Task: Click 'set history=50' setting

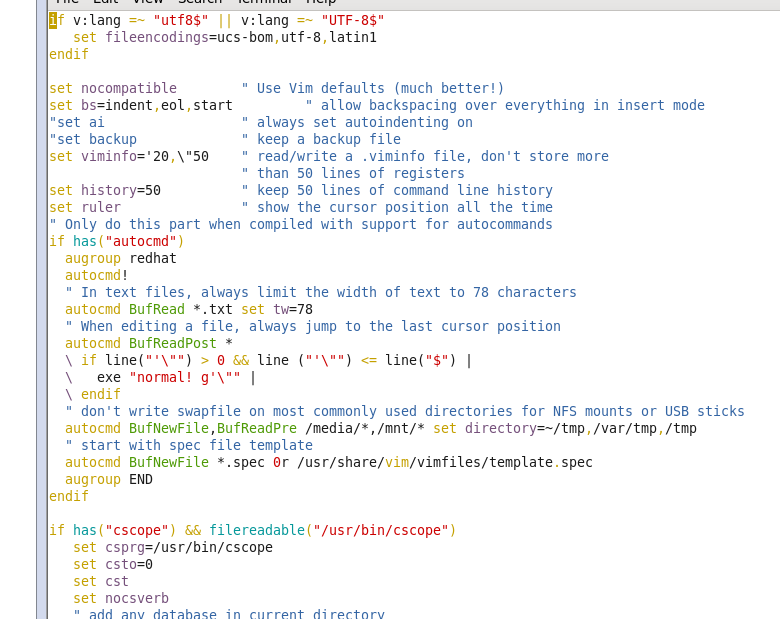Action: (104, 191)
